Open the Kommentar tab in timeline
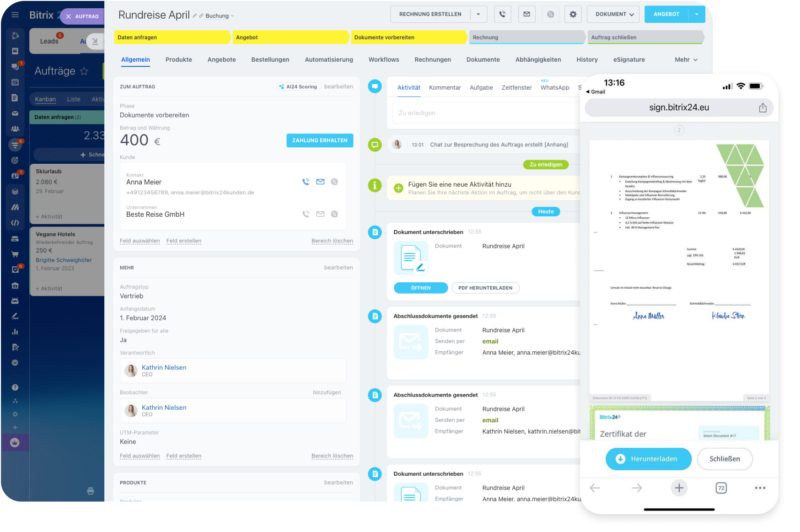This screenshot has height=532, width=800. pos(445,87)
